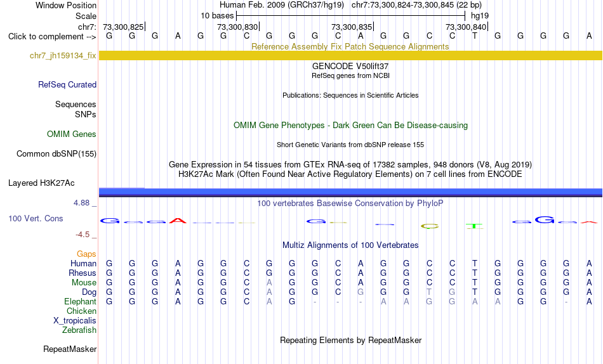Click the 'RefSeq genes from NCBI' title
603x364 pixels.
[x=350, y=75]
